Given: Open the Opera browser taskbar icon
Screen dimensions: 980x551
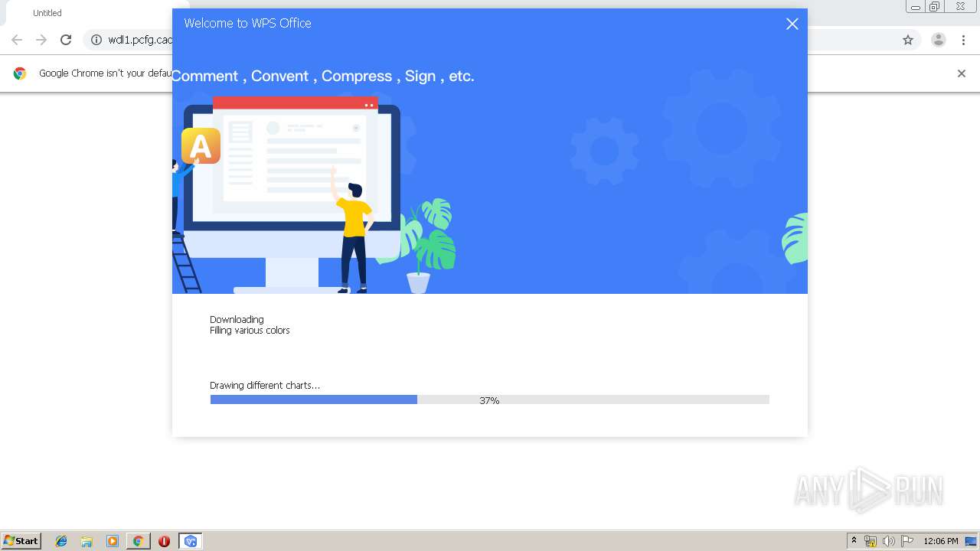Looking at the screenshot, I should (x=164, y=541).
